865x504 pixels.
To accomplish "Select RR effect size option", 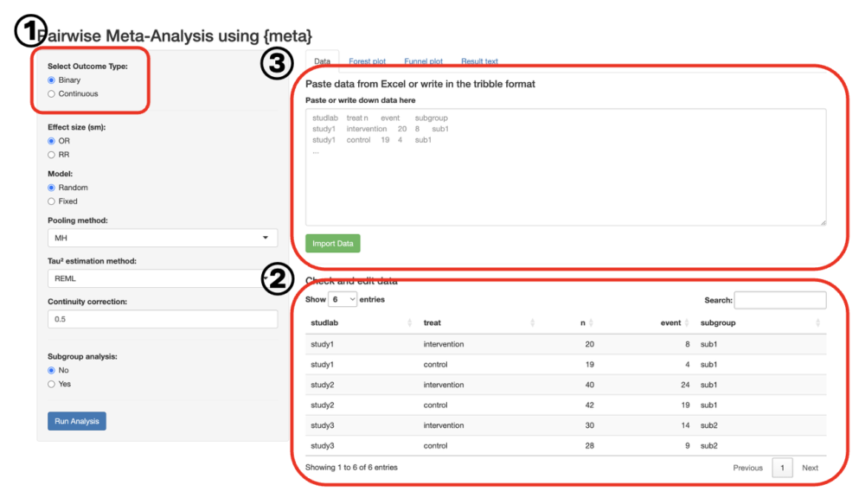I will 52,155.
